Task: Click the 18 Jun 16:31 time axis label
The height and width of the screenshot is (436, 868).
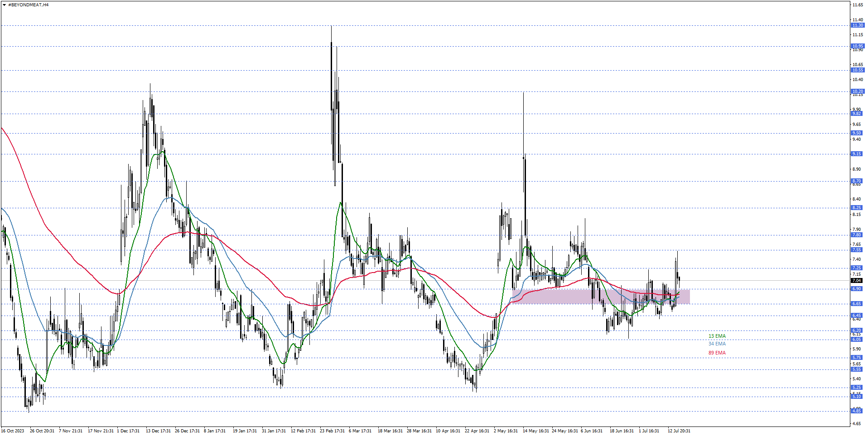Action: click(622, 431)
